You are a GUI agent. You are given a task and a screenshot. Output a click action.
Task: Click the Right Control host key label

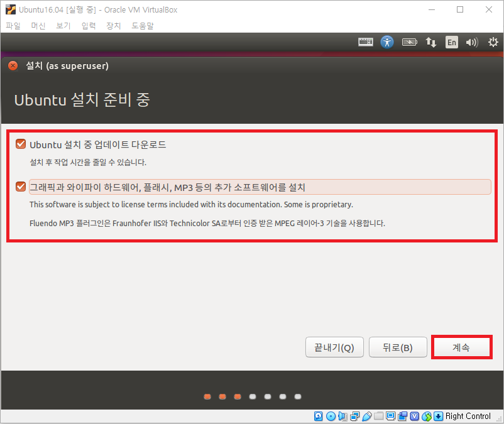[468, 416]
